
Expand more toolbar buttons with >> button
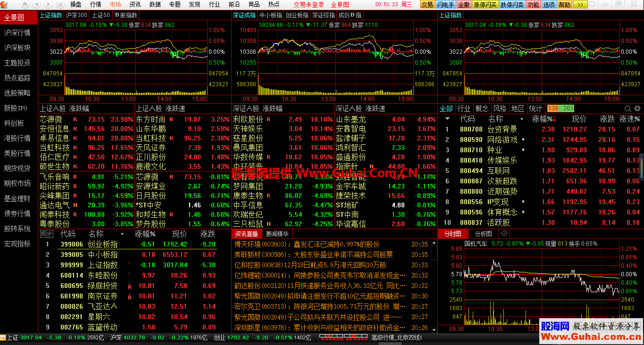580,4
